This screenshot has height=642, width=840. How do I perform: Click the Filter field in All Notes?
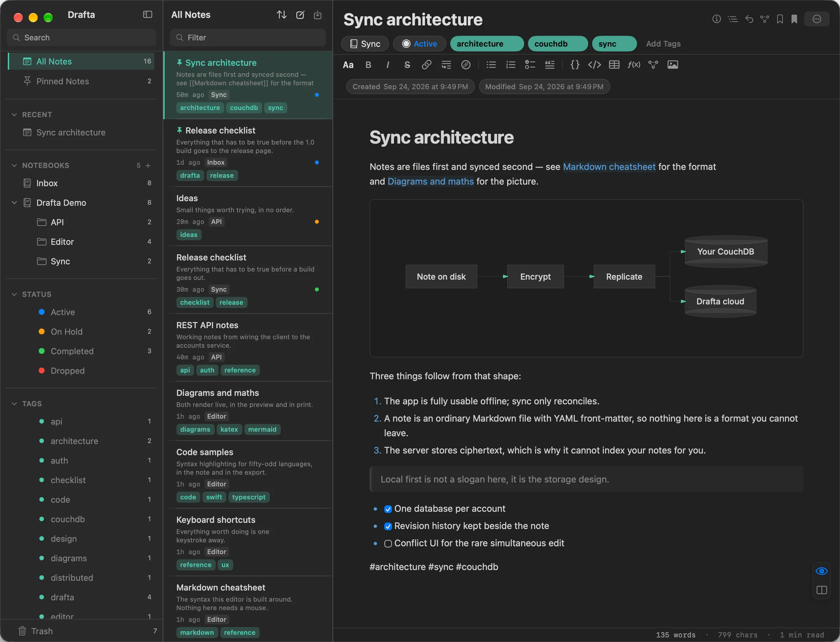coord(247,37)
